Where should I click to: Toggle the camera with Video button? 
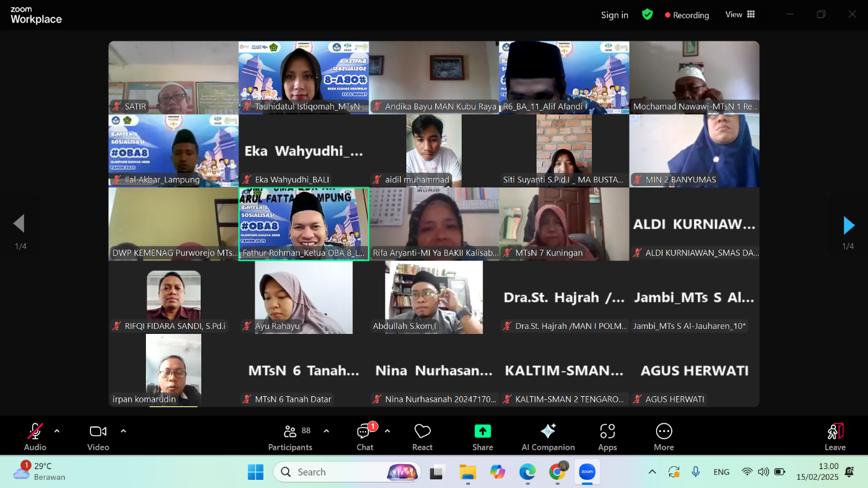pos(98,436)
